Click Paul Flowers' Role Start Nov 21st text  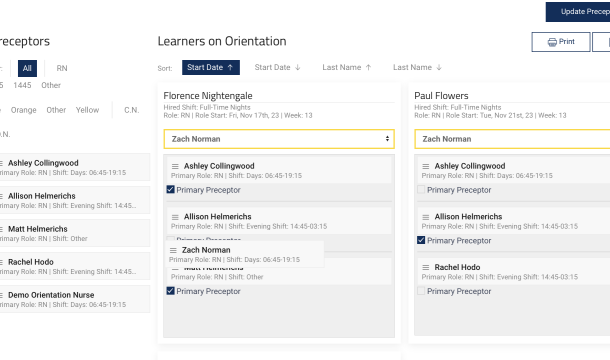coord(489,116)
